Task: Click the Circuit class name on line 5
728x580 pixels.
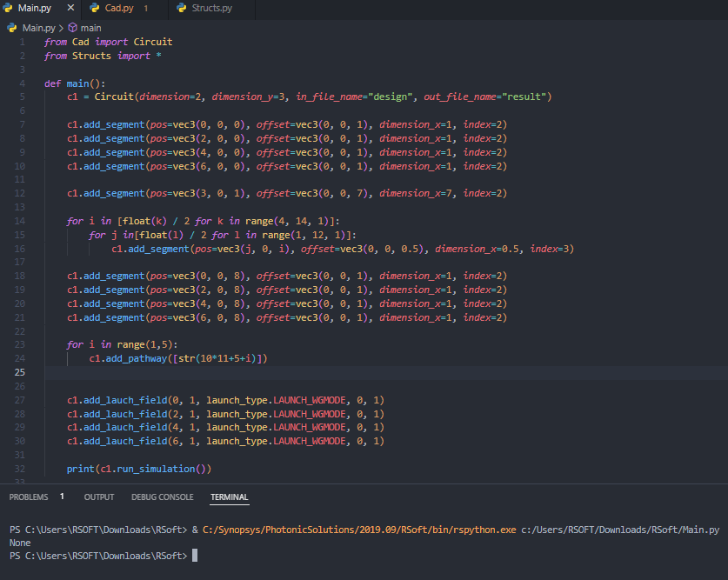Action: 114,97
